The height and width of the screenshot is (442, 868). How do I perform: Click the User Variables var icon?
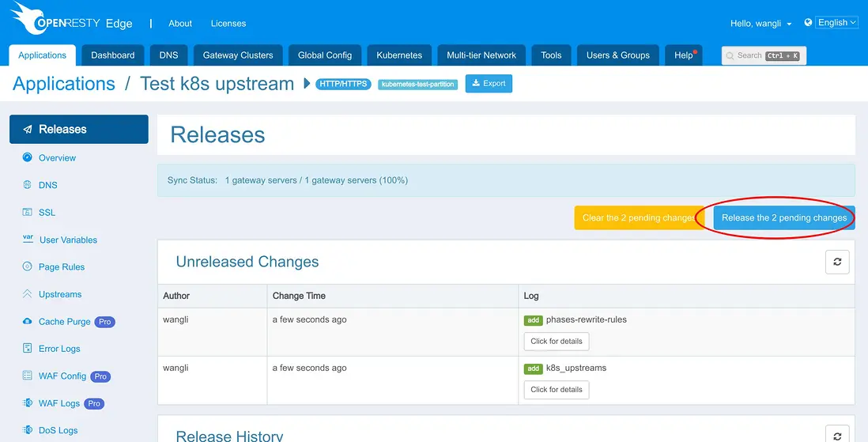28,239
